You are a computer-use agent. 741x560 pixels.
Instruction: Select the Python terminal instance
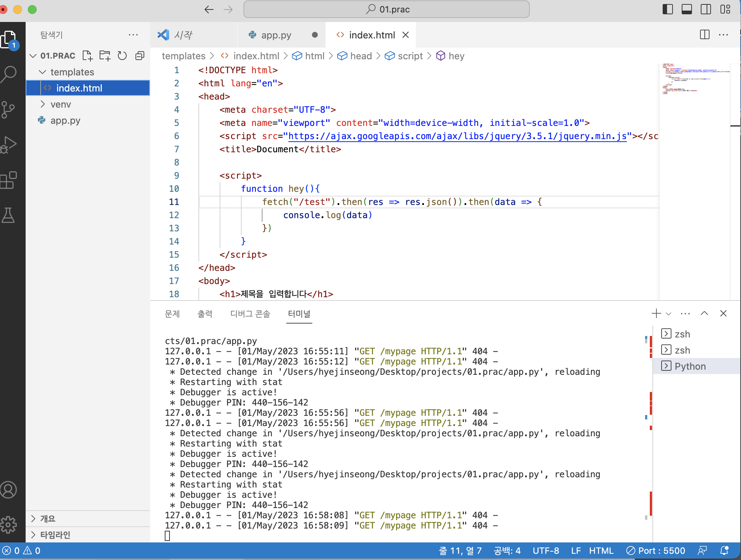[x=697, y=366]
